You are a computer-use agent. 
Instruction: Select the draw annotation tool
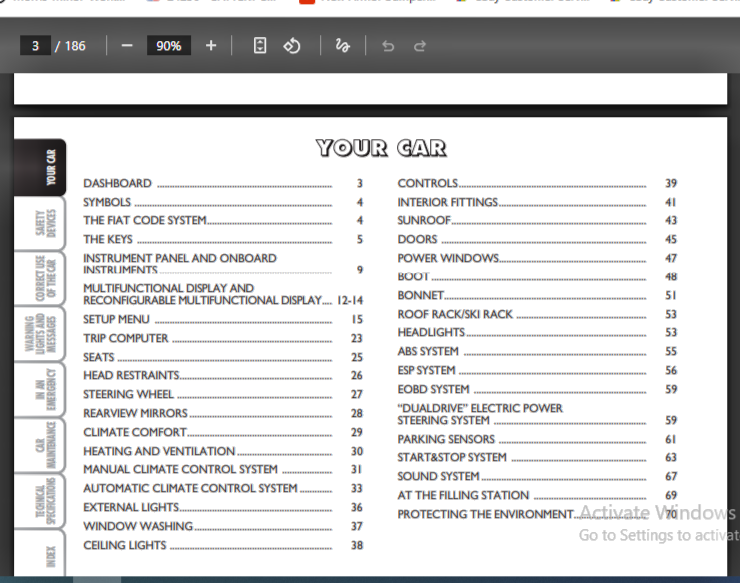pos(343,46)
